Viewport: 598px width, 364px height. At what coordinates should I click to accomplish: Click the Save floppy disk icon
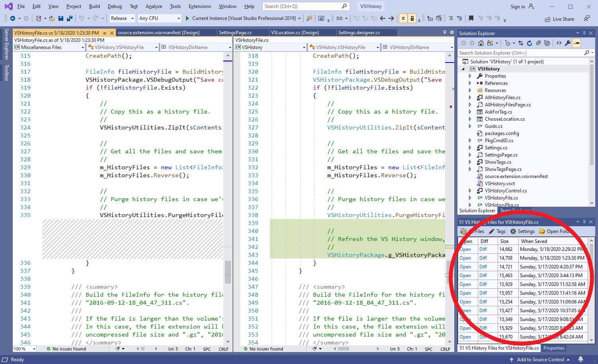point(61,18)
